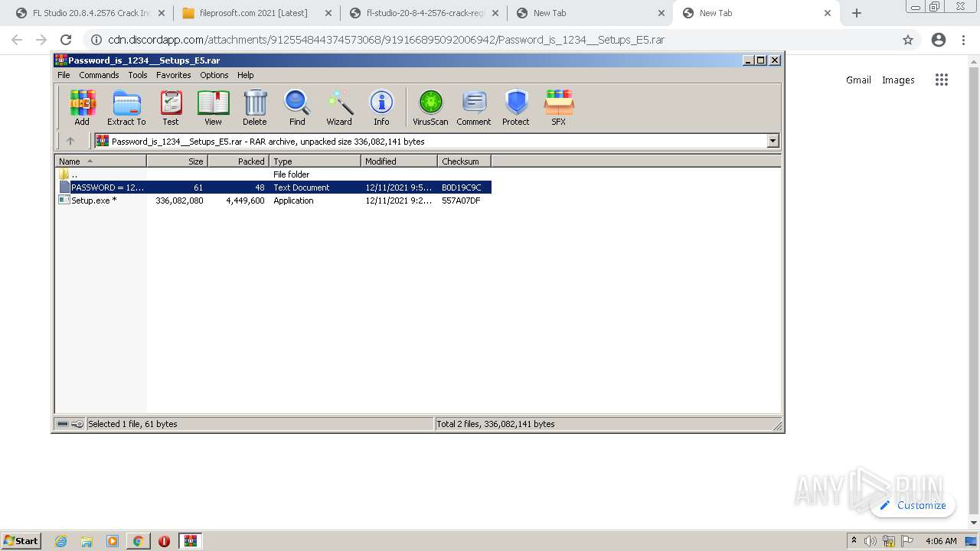
Task: Click the Protect shield icon
Action: pyautogui.click(x=516, y=107)
